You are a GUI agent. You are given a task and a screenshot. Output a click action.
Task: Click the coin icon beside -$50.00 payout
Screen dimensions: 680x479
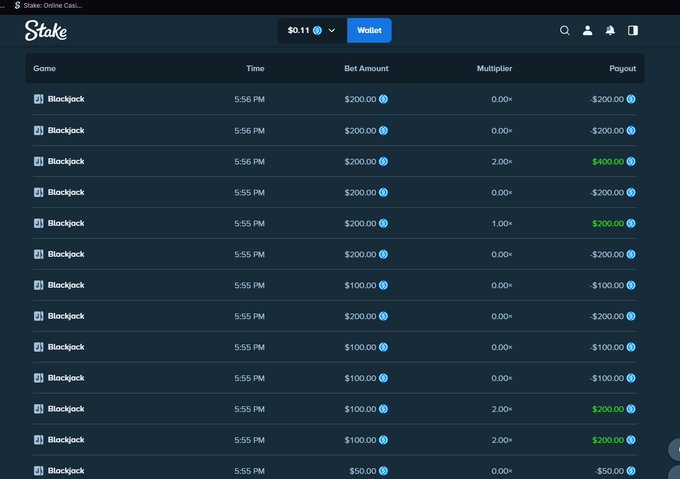pyautogui.click(x=631, y=471)
